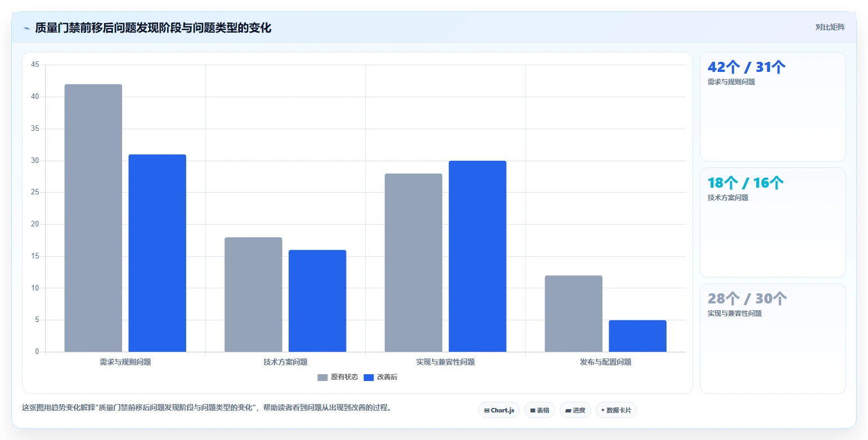Image resolution: width=868 pixels, height=440 pixels.
Task: Click the gray 原有状态 legend color box
Action: click(x=322, y=378)
